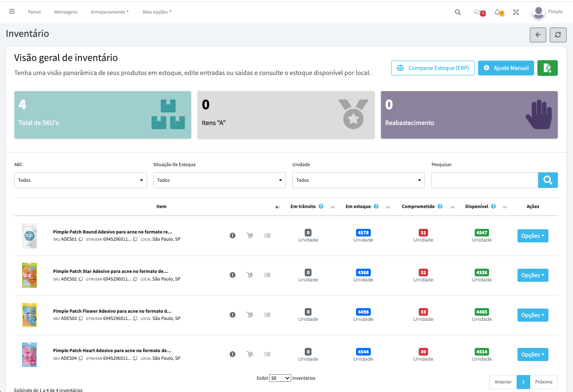Click Comparar Estoque (ERP) button
Image resolution: width=573 pixels, height=392 pixels.
433,68
